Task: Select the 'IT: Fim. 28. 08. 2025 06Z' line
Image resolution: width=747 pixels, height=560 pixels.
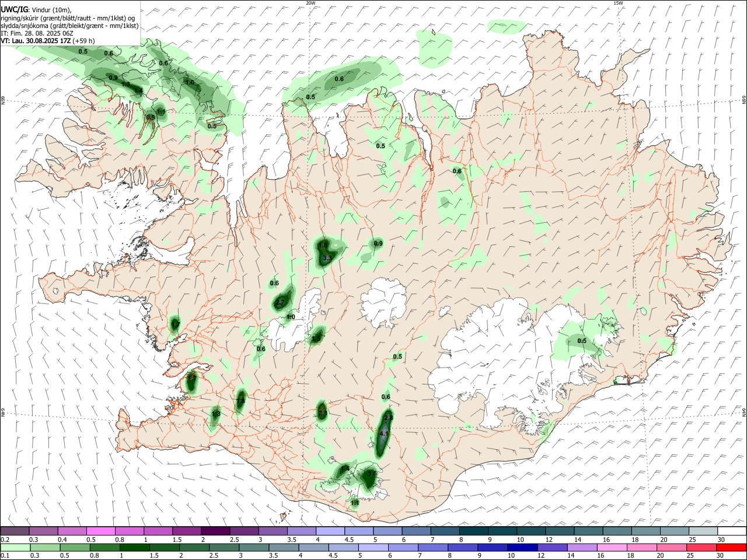Action: point(37,34)
